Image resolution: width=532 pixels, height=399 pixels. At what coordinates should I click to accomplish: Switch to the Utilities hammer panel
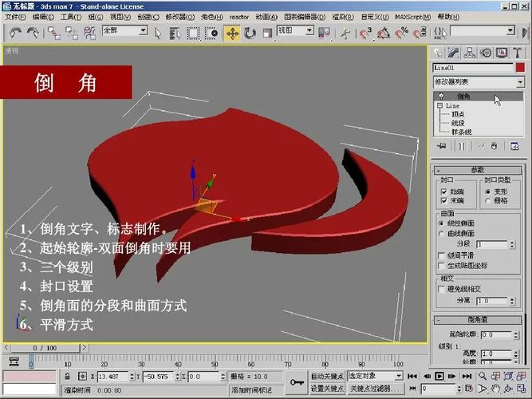[518, 53]
